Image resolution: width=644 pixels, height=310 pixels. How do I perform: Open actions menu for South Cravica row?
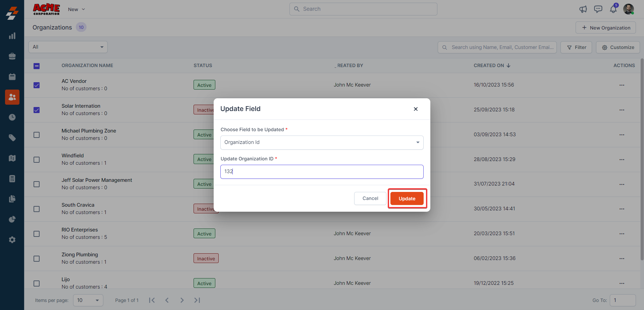[x=622, y=209]
